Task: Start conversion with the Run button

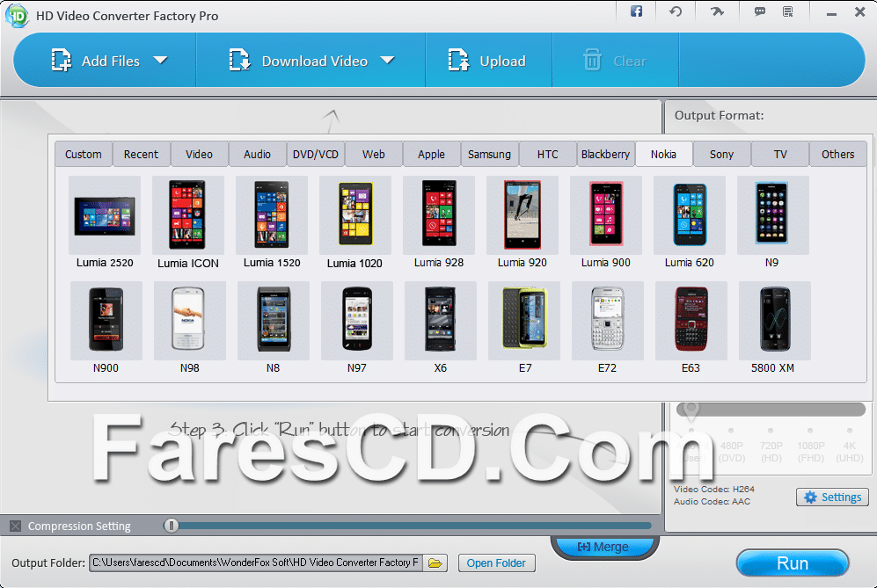Action: (x=793, y=563)
